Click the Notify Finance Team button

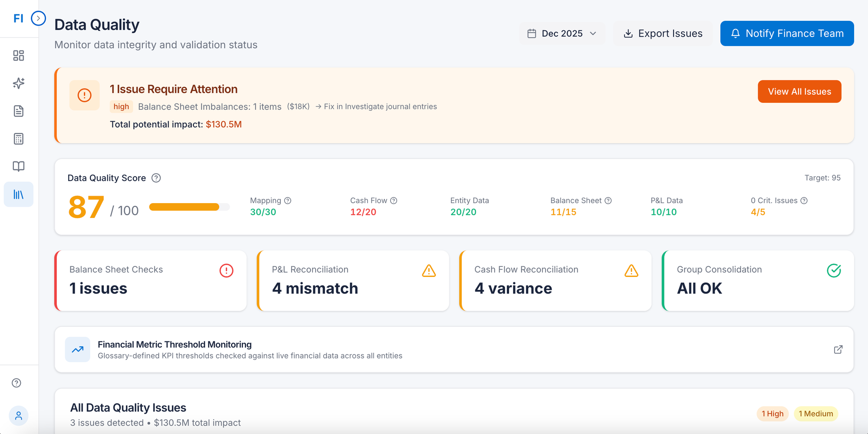point(786,33)
